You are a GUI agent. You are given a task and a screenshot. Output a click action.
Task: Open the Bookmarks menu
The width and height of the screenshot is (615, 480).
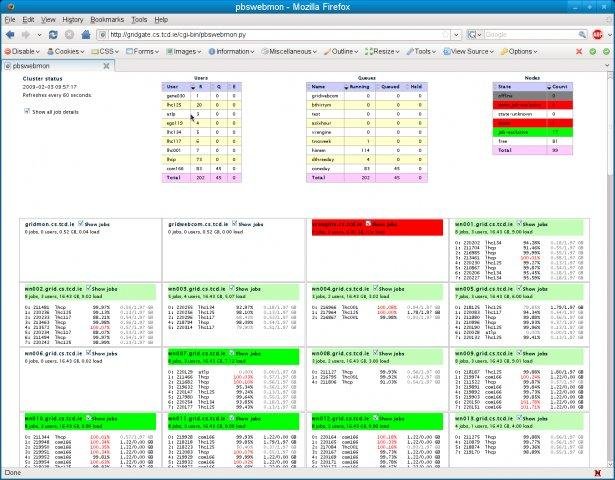click(x=107, y=20)
